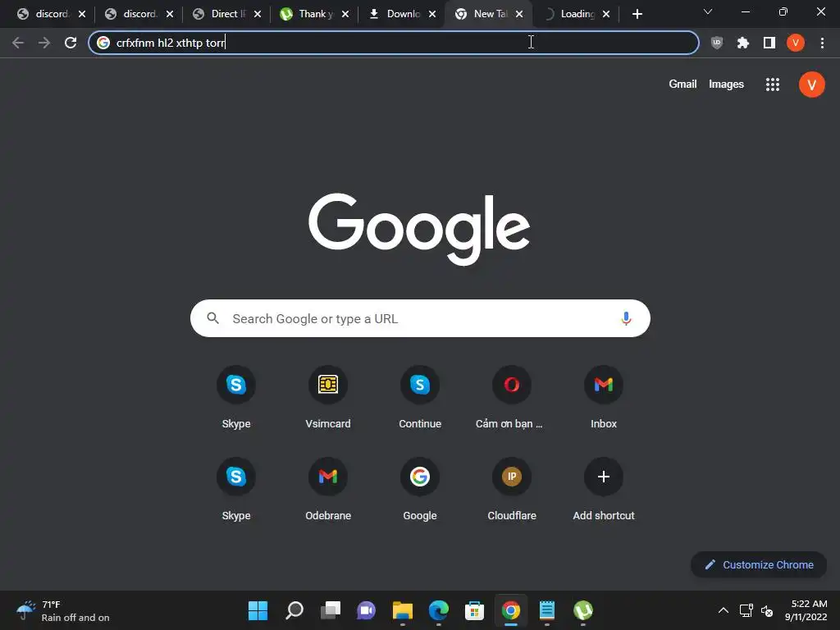Open the uBlock Origin extension shield

pos(716,43)
